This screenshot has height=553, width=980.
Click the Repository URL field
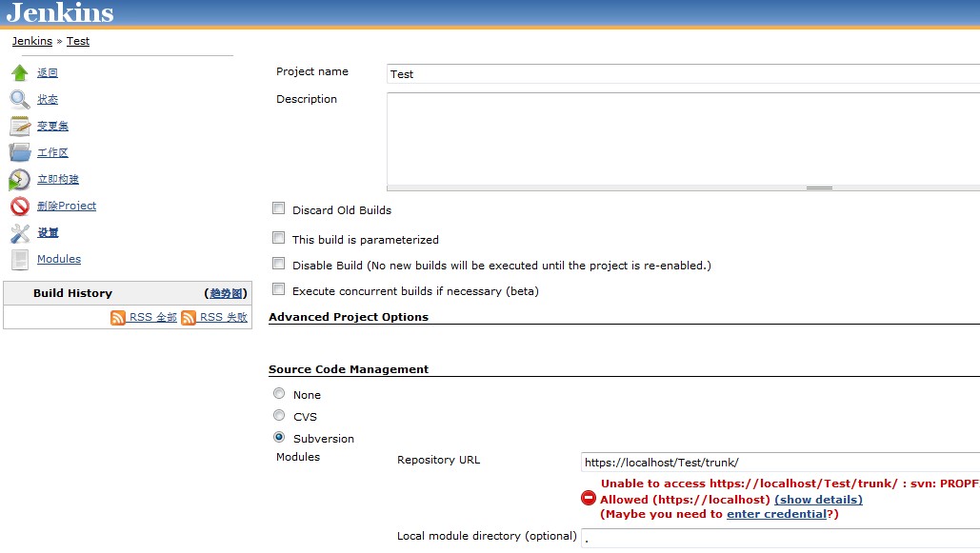pyautogui.click(x=780, y=463)
